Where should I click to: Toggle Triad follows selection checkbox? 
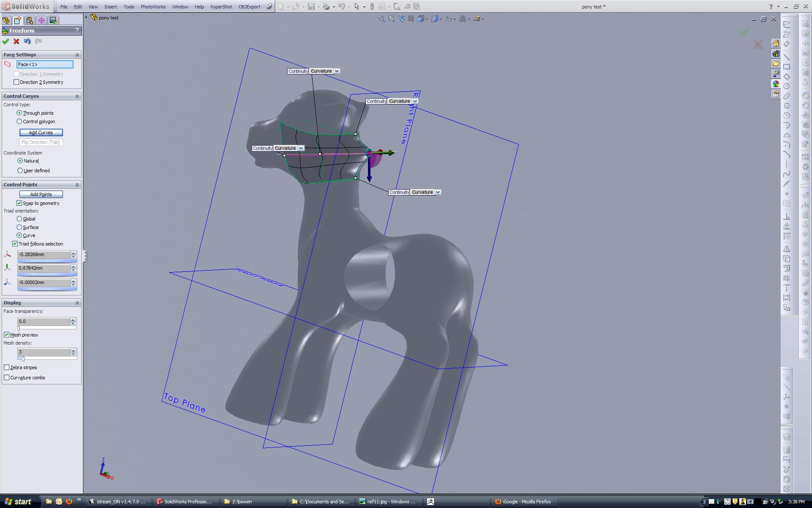pos(15,244)
